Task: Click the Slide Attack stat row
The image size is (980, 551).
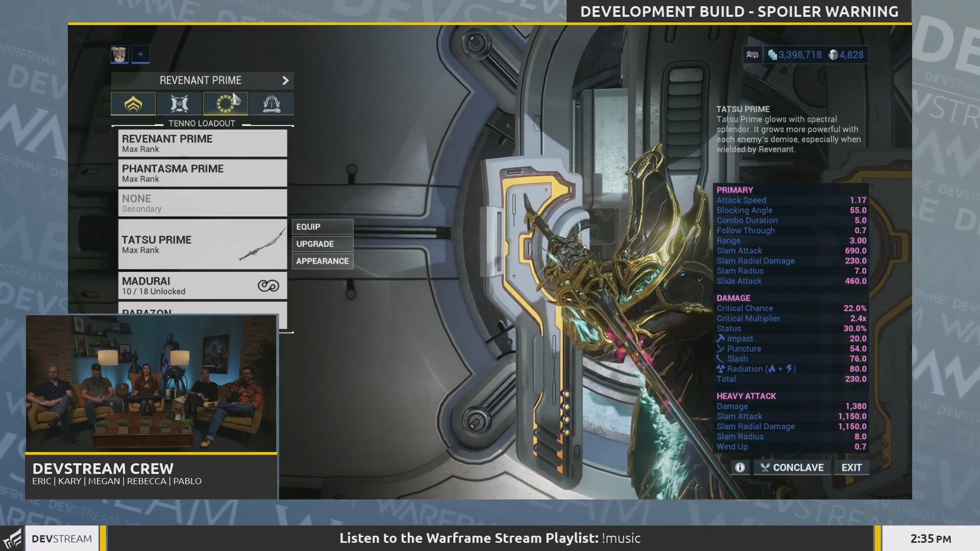Action: click(x=791, y=281)
